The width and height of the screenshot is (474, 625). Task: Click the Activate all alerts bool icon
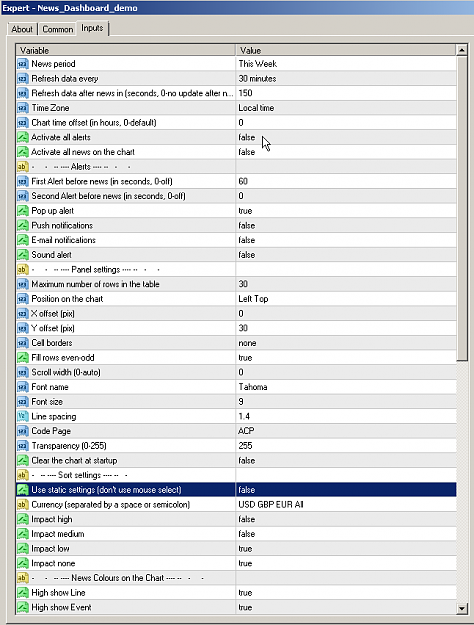23,137
